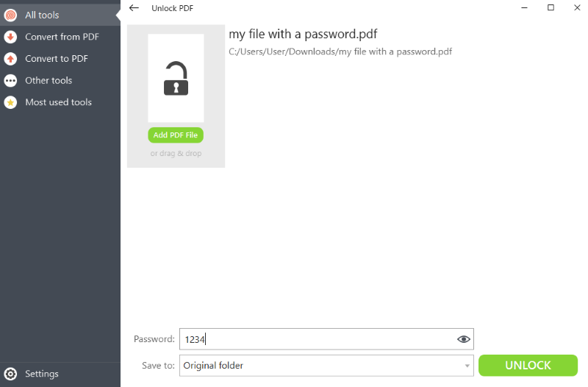Screen dimensions: 588x387
Task: Click the All tools spiral icon
Action: pyautogui.click(x=10, y=15)
